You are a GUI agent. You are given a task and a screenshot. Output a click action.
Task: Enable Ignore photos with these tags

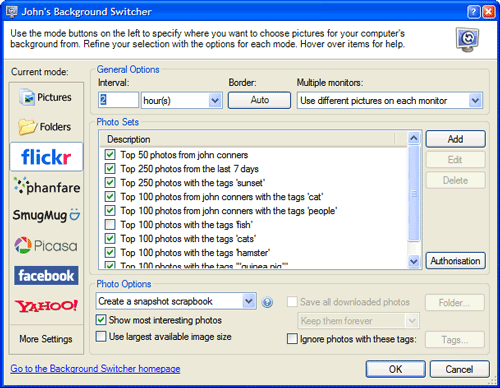[292, 339]
